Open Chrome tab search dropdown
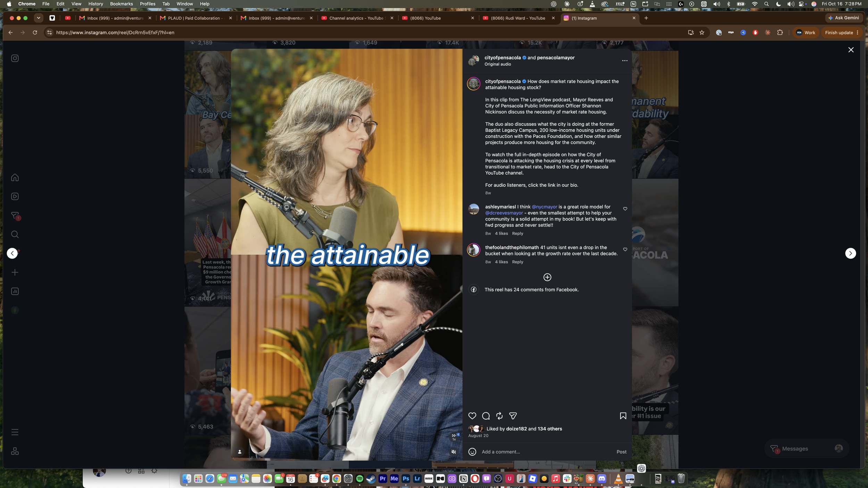This screenshot has width=868, height=488. (x=39, y=18)
